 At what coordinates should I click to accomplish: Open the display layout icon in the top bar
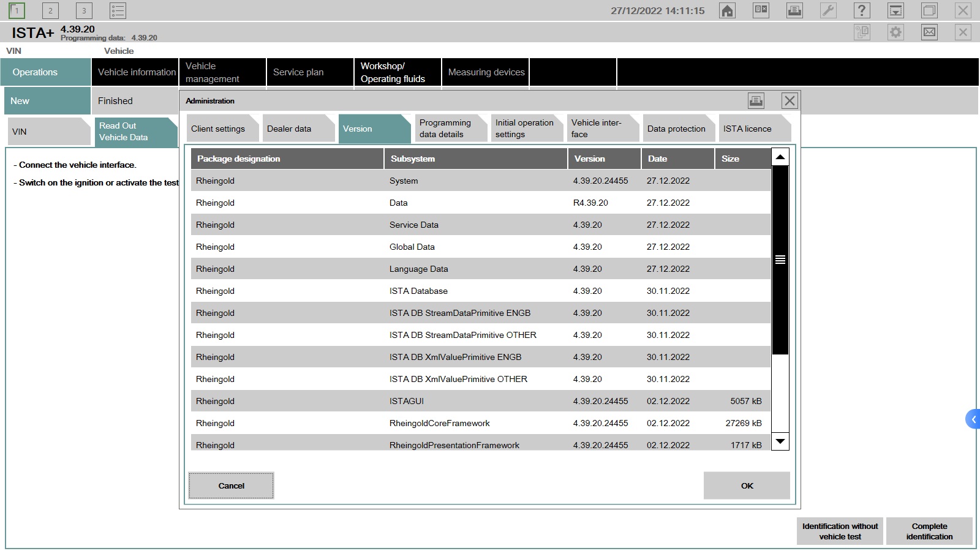click(761, 10)
